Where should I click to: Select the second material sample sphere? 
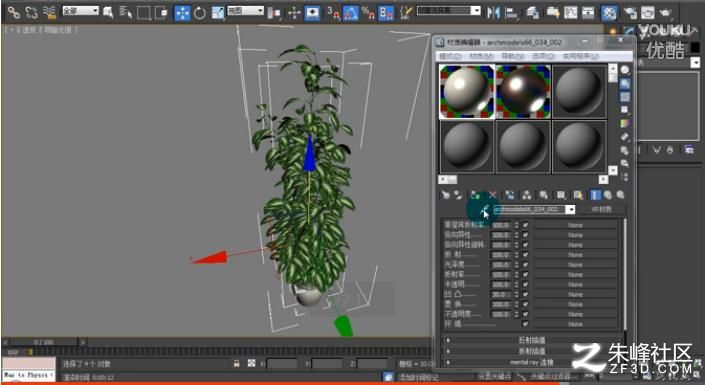pyautogui.click(x=523, y=91)
